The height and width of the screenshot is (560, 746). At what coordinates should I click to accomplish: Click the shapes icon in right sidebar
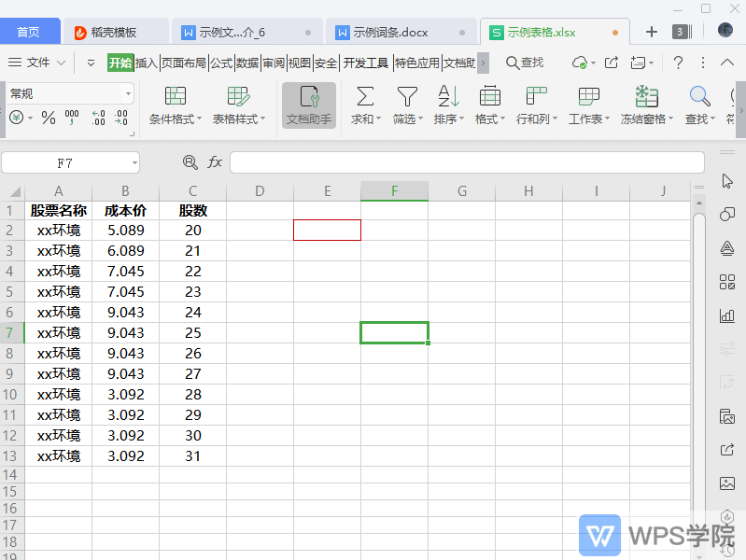tap(727, 215)
